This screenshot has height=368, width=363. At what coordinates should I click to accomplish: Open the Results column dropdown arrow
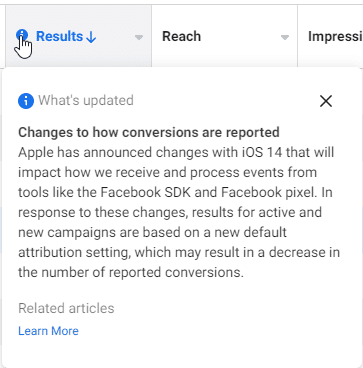click(139, 37)
